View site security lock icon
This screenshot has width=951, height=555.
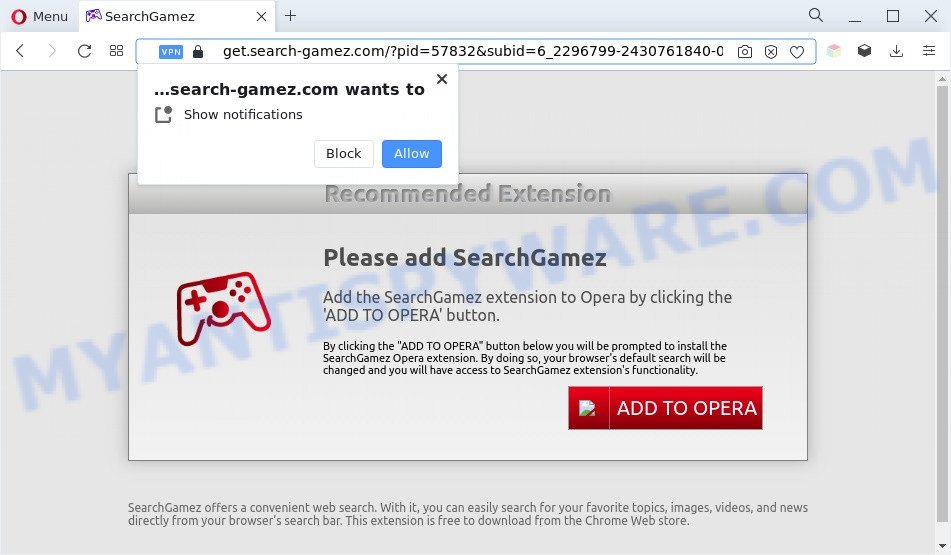(198, 52)
